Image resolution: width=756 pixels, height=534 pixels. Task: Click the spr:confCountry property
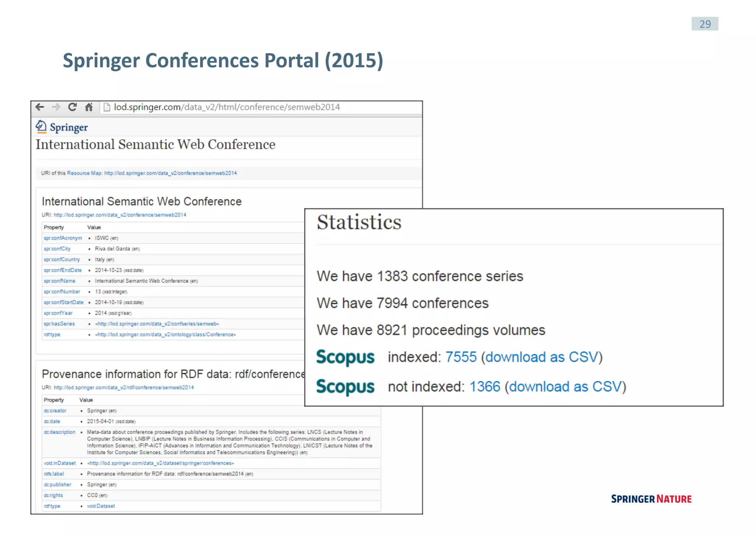pyautogui.click(x=62, y=259)
